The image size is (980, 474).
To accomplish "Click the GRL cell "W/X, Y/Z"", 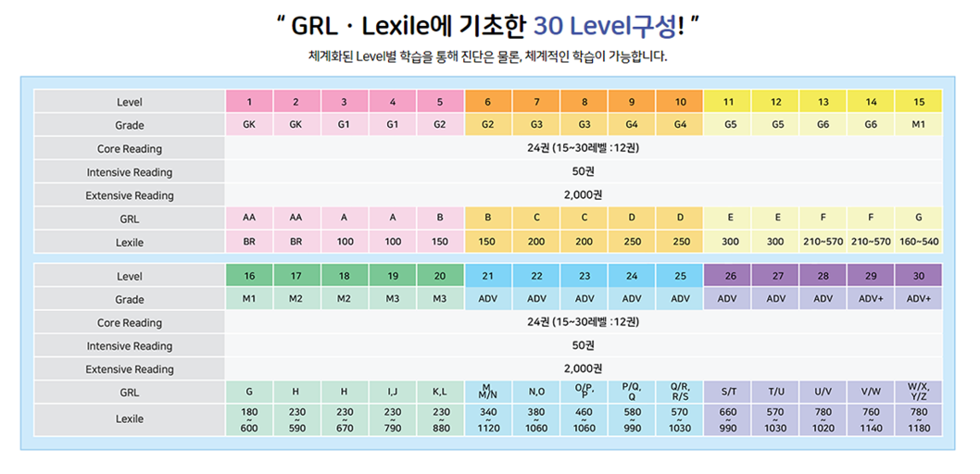I will tap(919, 393).
